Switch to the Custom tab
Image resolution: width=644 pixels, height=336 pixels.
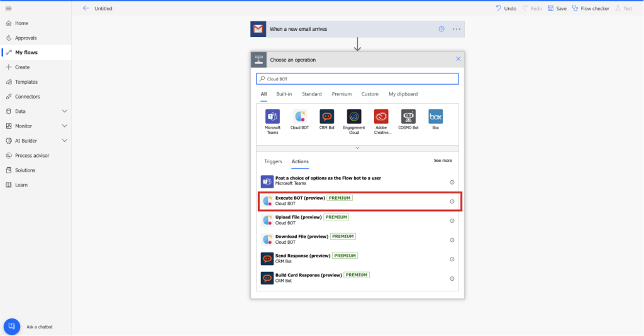(370, 94)
